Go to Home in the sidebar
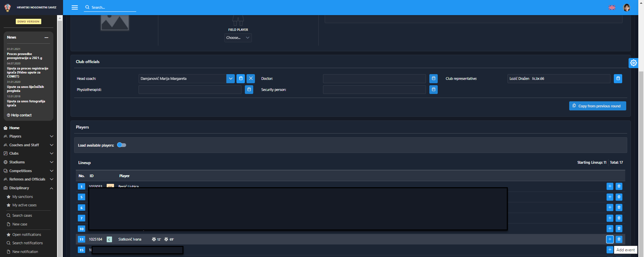This screenshot has height=257, width=644. (14, 128)
